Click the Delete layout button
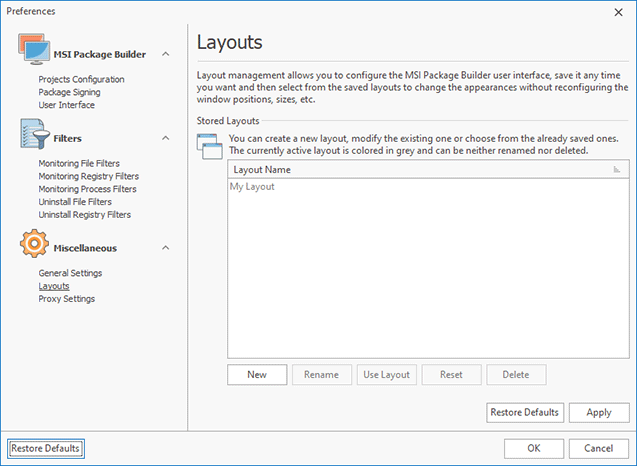Viewport: 637px width, 466px height. point(516,375)
